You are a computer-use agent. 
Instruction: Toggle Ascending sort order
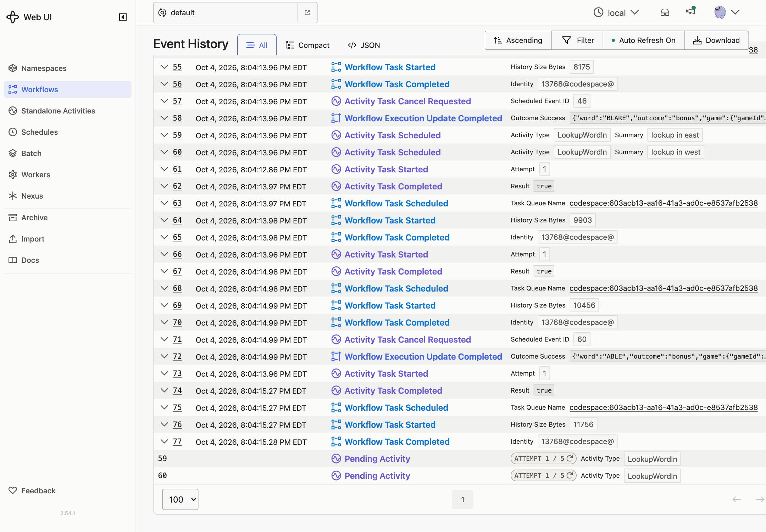point(518,40)
